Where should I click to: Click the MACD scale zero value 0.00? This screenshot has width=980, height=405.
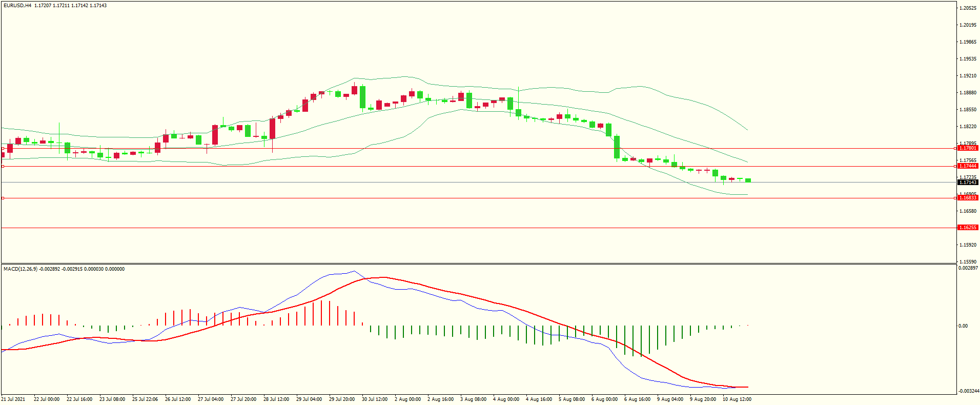click(963, 326)
